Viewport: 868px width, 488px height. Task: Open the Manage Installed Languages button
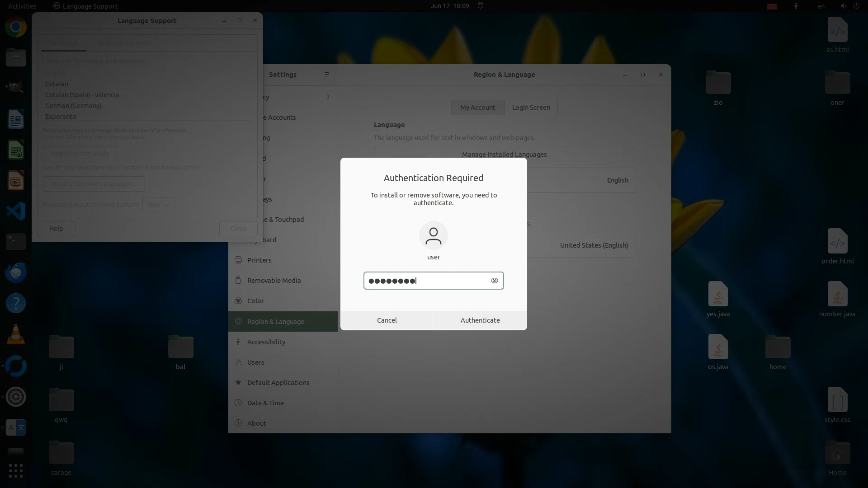[x=504, y=155]
